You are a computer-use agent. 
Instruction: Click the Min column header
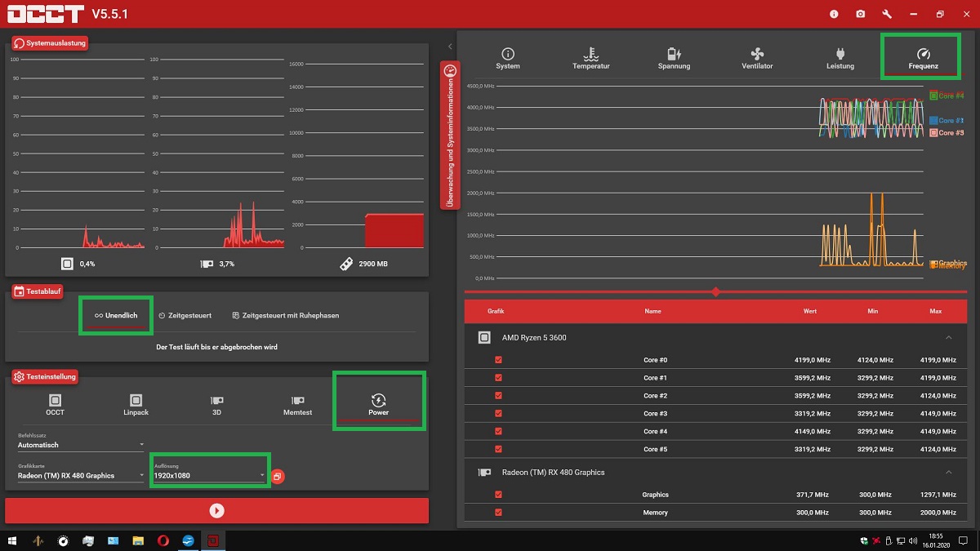tap(872, 311)
